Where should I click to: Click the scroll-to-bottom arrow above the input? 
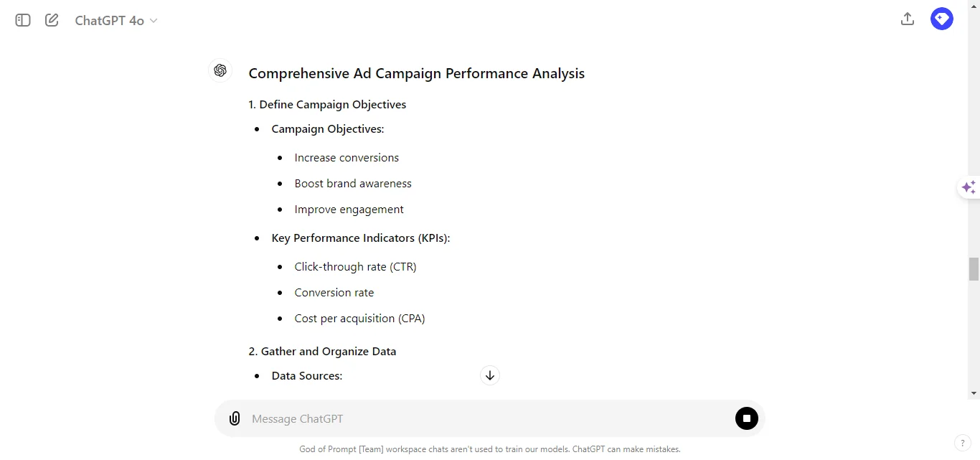pyautogui.click(x=490, y=375)
